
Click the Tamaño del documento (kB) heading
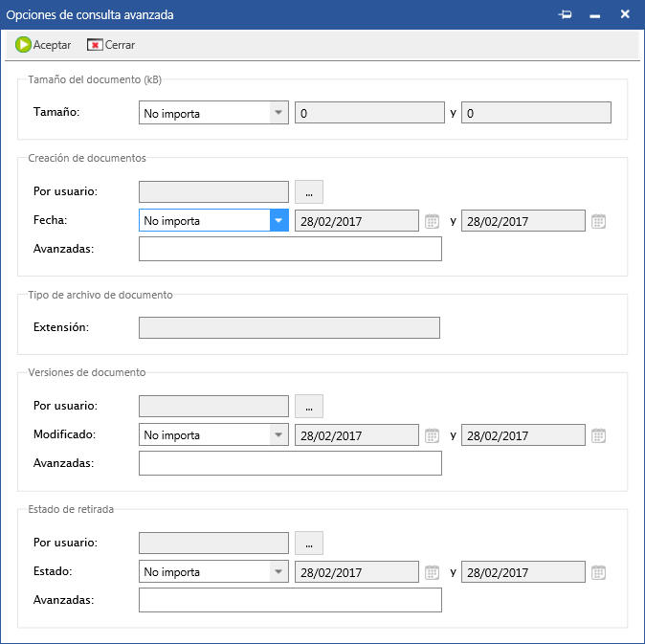(x=95, y=79)
